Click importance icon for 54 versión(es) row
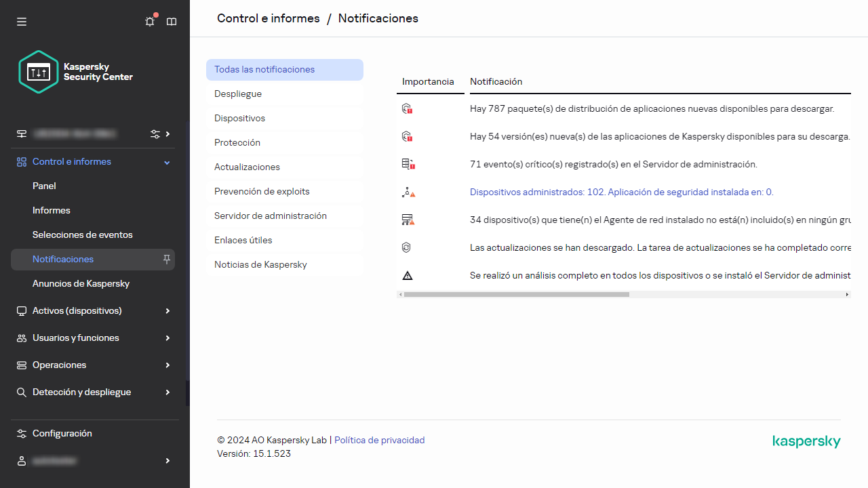 (408, 136)
